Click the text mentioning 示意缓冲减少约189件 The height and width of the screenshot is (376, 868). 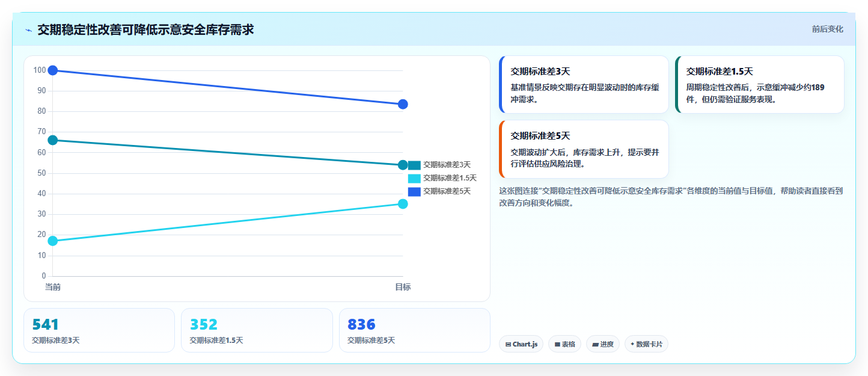point(756,93)
